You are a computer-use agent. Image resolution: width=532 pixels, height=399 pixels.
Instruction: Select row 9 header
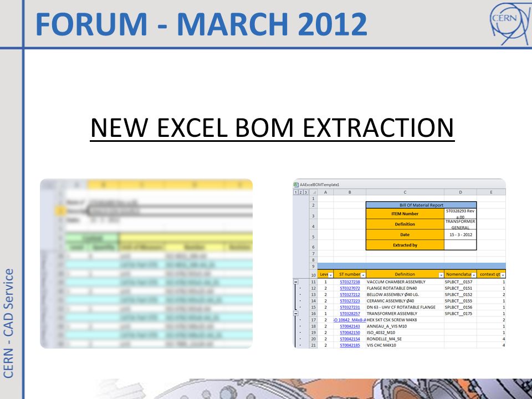click(x=314, y=267)
